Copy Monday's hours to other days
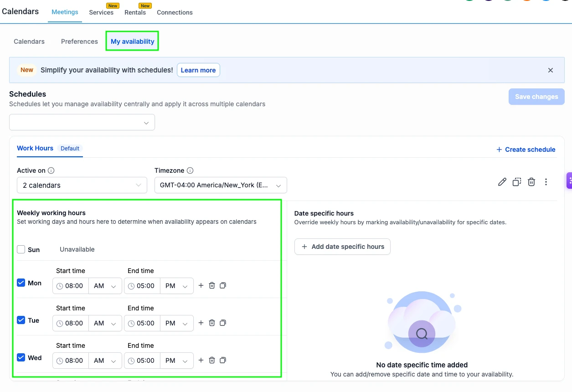This screenshot has width=572, height=392. pyautogui.click(x=223, y=285)
